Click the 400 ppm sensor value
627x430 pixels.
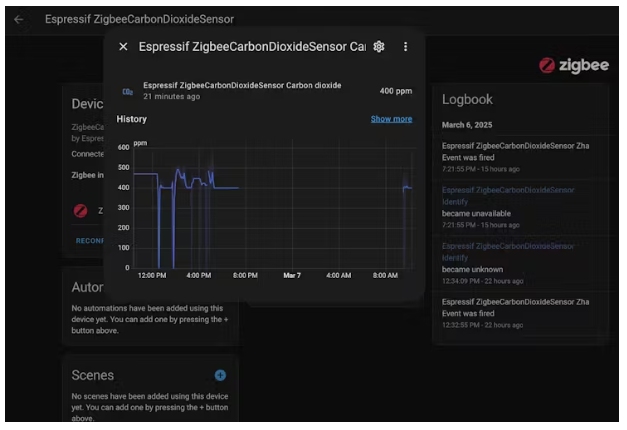point(395,91)
